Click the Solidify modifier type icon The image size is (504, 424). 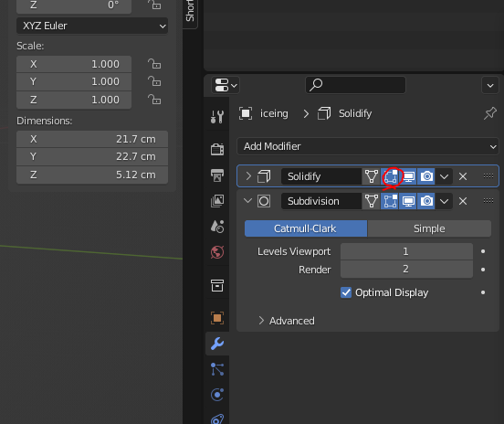click(x=264, y=176)
